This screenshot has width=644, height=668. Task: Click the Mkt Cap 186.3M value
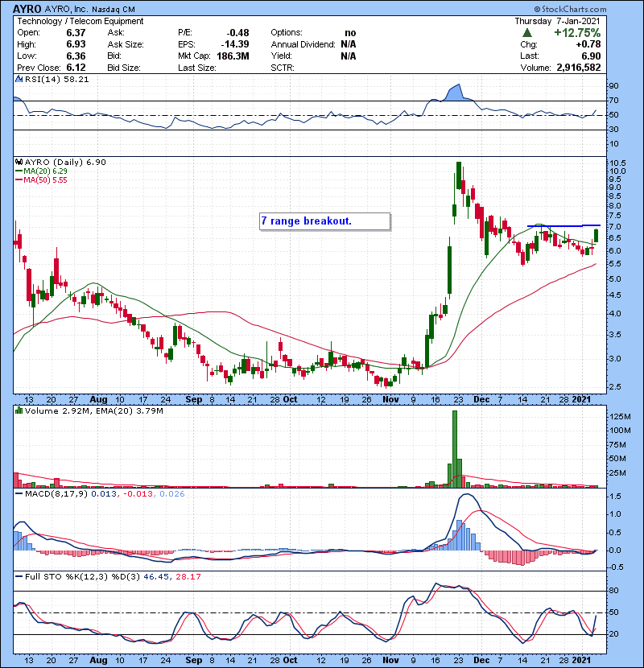(x=233, y=56)
